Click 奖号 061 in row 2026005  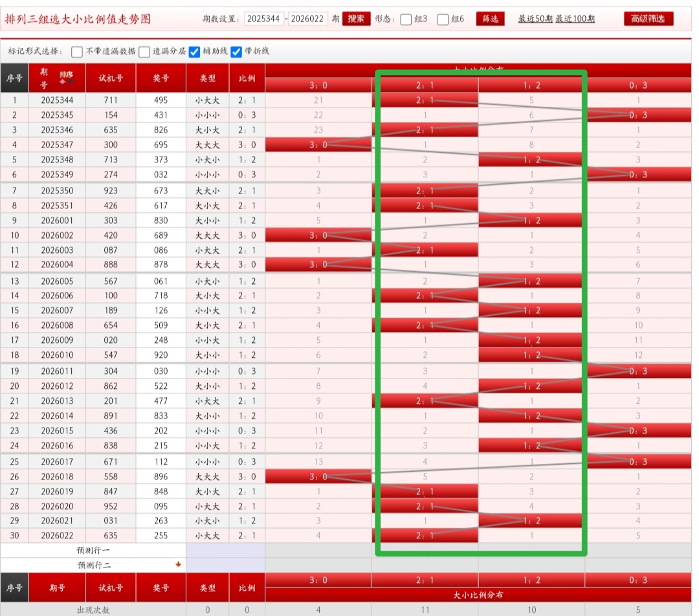click(161, 281)
